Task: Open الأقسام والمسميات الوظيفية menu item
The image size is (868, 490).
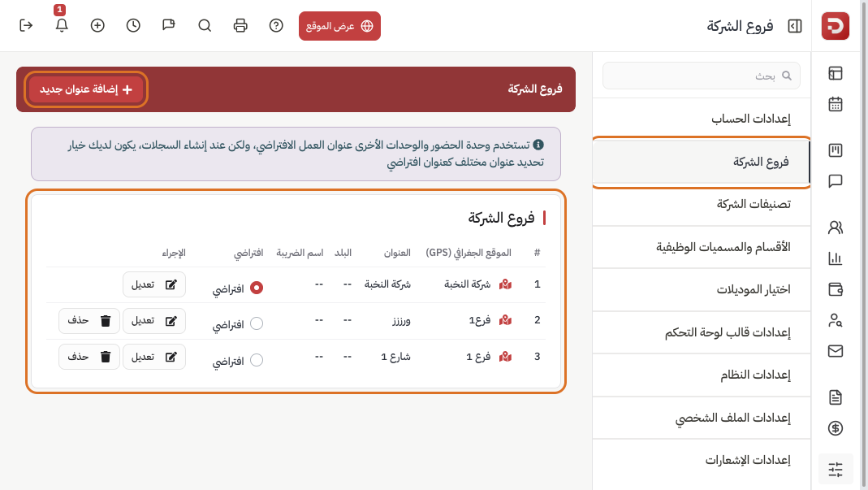Action: pos(702,247)
